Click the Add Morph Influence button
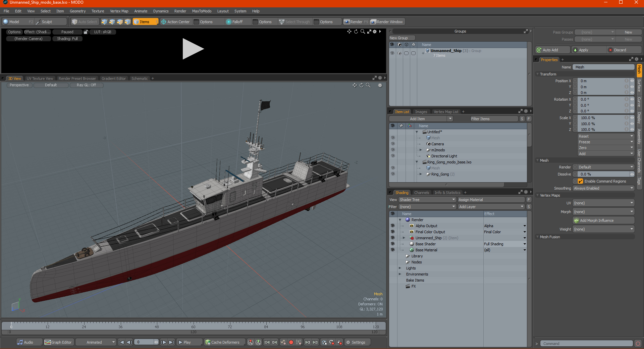Image resolution: width=644 pixels, height=349 pixels. [603, 220]
